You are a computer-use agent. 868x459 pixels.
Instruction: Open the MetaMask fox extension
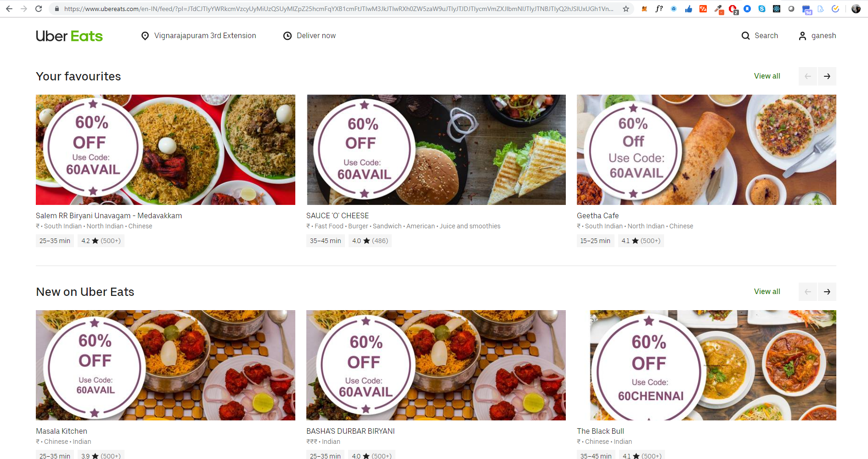[644, 9]
